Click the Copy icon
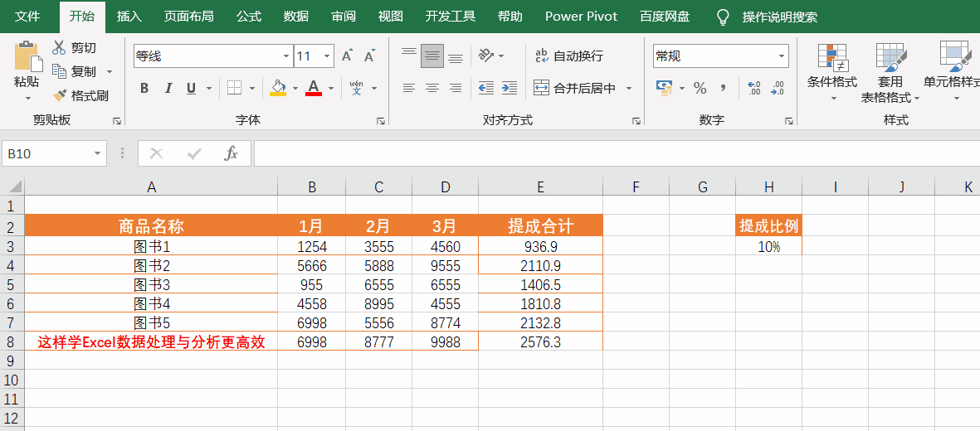The width and height of the screenshot is (980, 431). (60, 71)
